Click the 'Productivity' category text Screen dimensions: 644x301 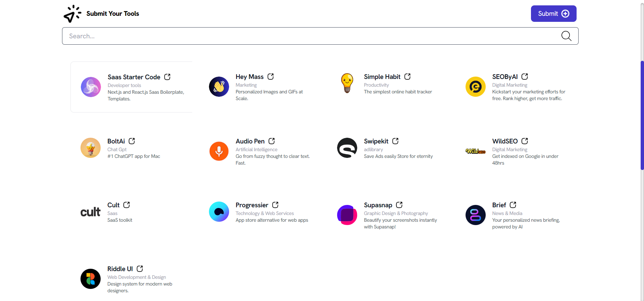tap(376, 85)
